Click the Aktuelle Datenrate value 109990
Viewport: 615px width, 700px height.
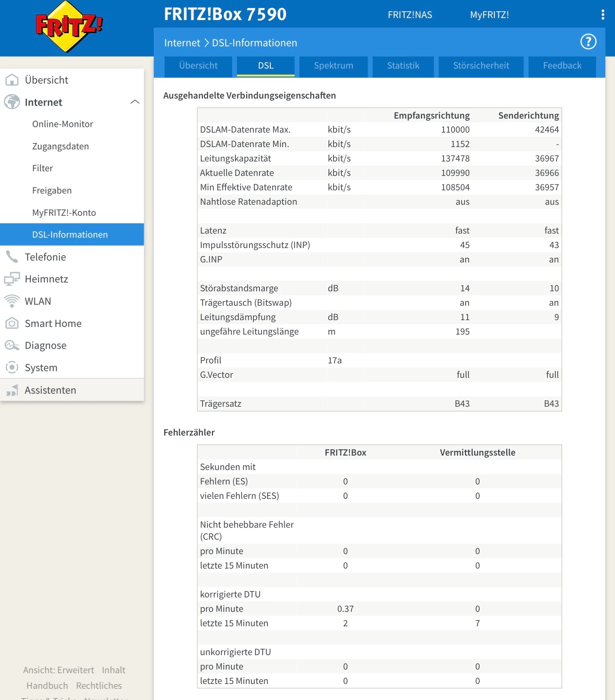tap(455, 173)
